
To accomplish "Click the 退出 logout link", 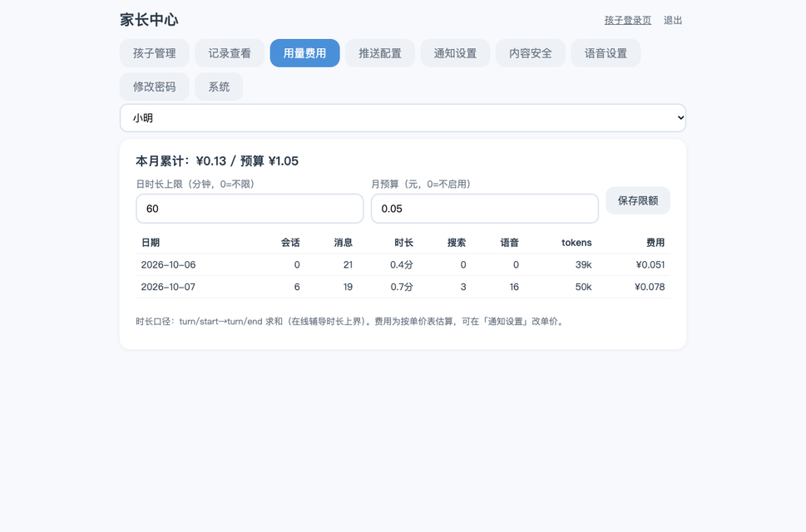I will 673,20.
